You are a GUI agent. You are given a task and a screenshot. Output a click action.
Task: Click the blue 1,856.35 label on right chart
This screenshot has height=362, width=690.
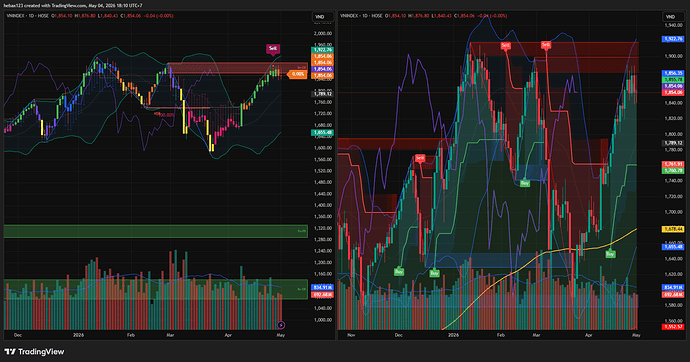[673, 73]
